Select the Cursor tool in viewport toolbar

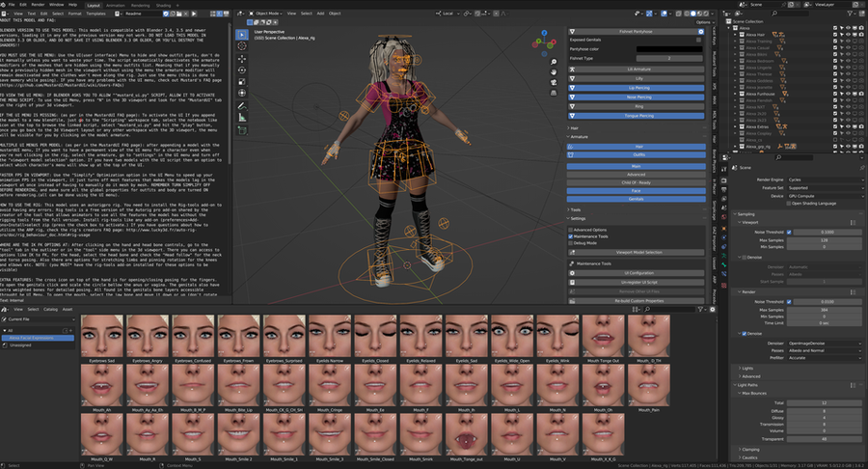(x=242, y=46)
